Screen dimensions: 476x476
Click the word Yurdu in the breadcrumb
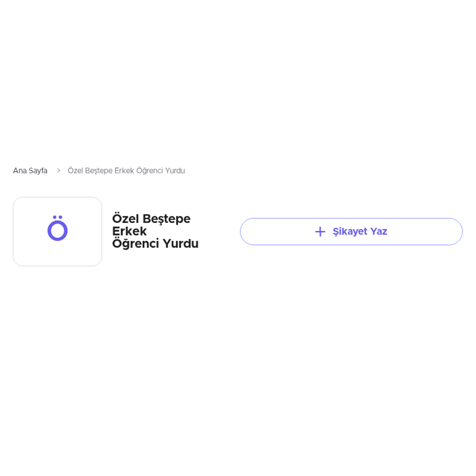tap(175, 171)
